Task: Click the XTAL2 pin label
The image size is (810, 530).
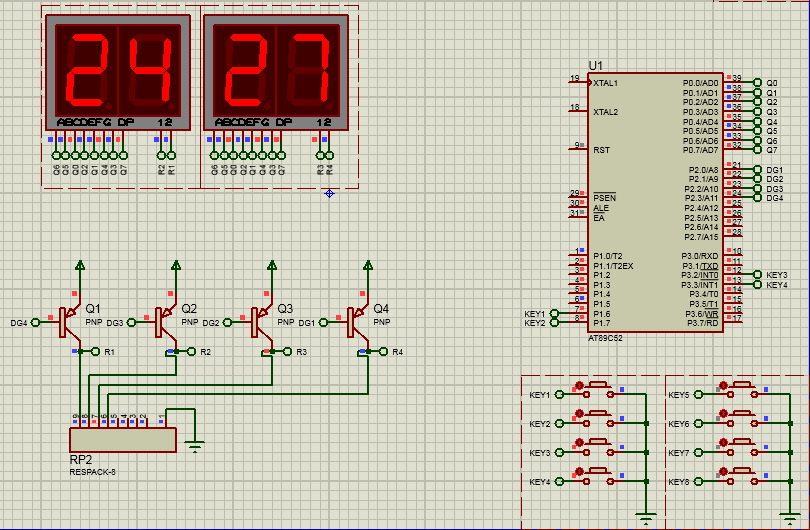Action: pyautogui.click(x=605, y=112)
